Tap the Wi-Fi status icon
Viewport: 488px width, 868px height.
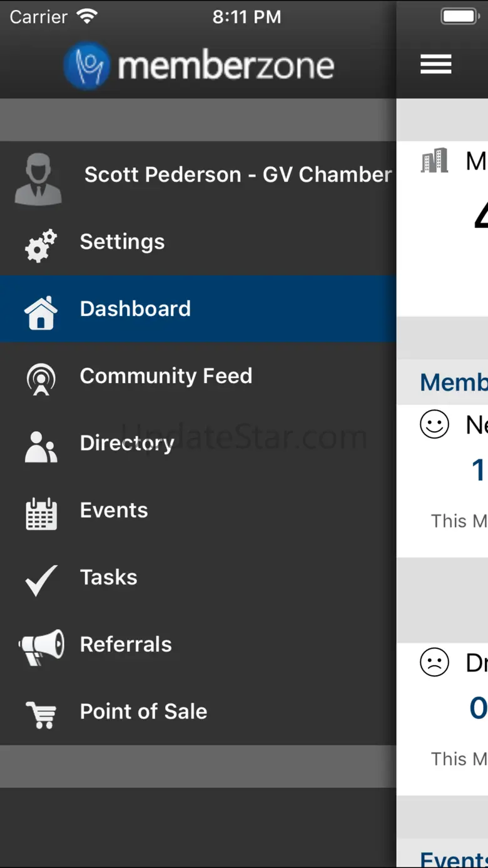click(88, 16)
